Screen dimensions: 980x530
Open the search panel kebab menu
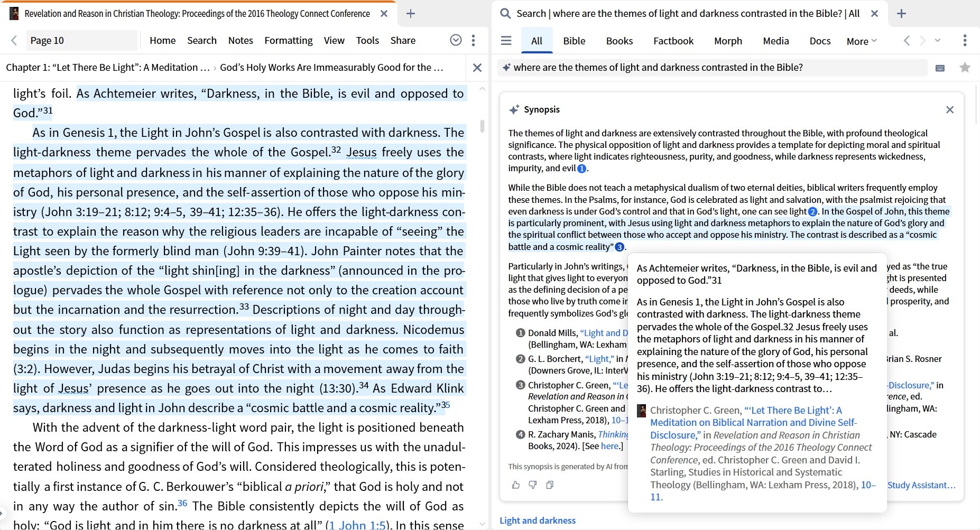tap(965, 41)
